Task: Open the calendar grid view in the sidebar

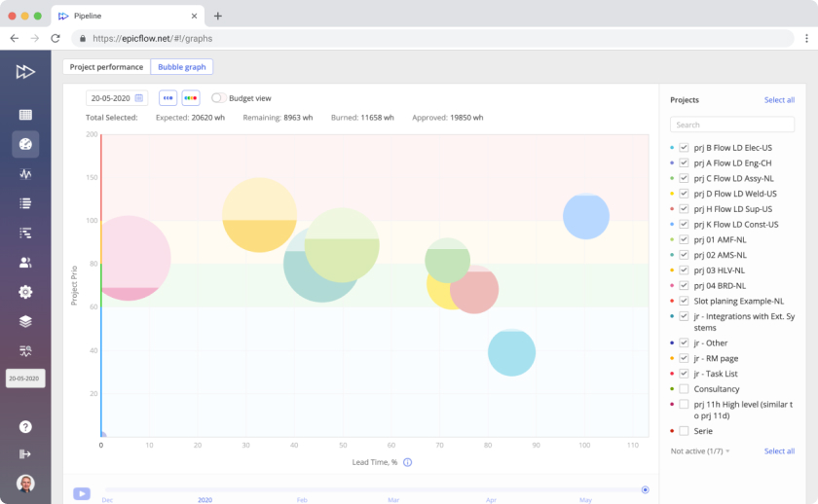Action: click(x=25, y=115)
